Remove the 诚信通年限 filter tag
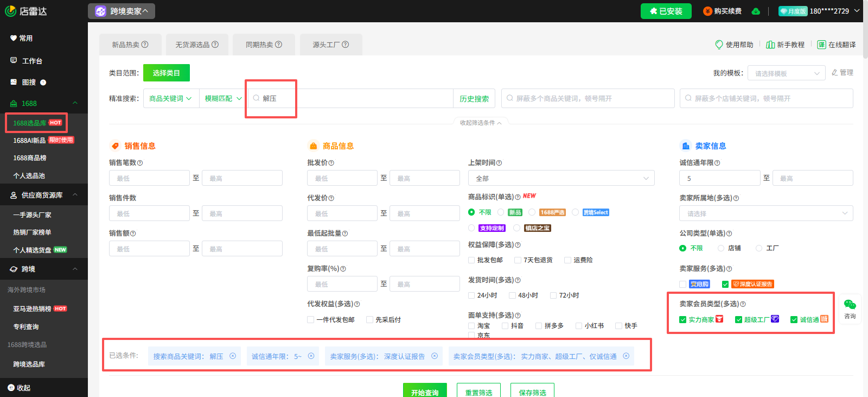The height and width of the screenshot is (397, 868). (x=311, y=356)
